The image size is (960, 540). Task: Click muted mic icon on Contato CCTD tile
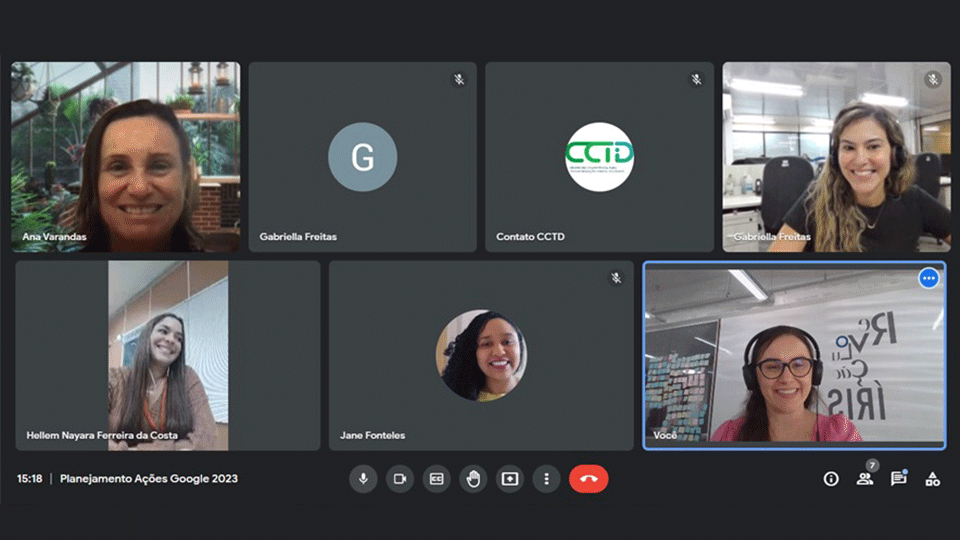click(696, 79)
